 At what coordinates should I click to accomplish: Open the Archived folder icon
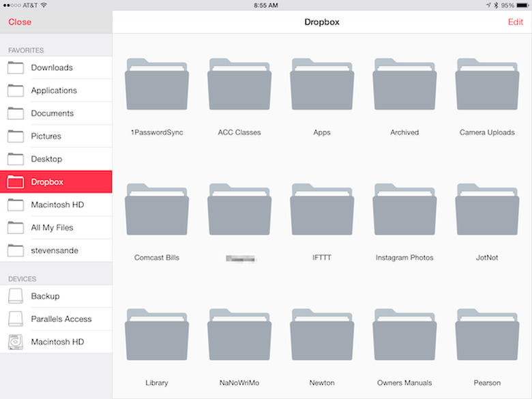tap(404, 84)
